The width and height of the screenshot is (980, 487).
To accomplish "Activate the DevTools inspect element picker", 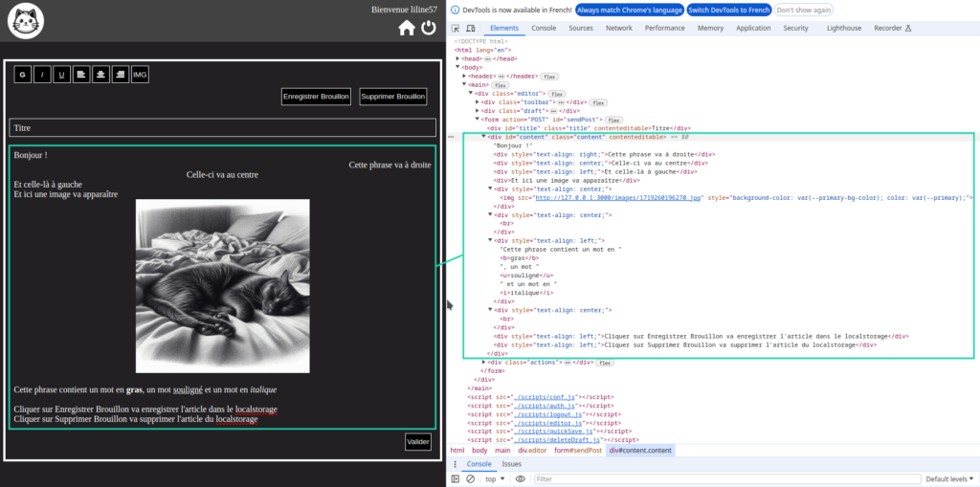I will click(x=456, y=28).
